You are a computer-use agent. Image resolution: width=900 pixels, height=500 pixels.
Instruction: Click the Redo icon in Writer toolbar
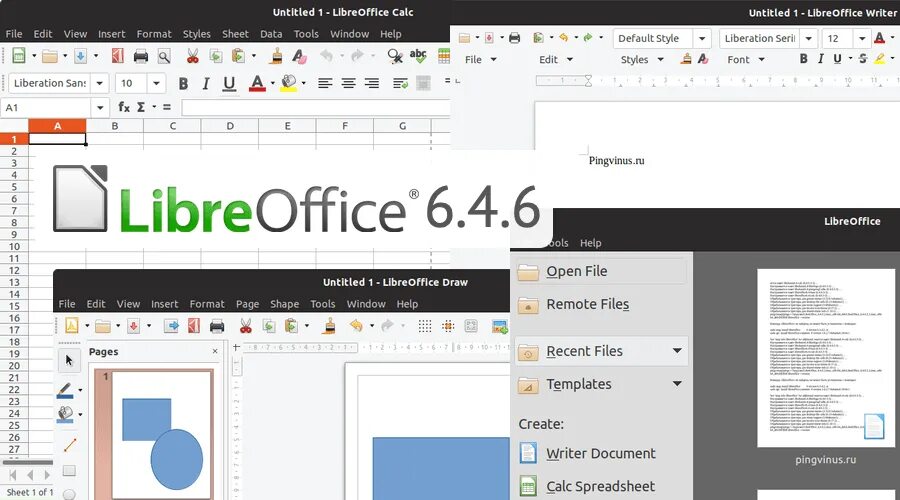click(588, 37)
